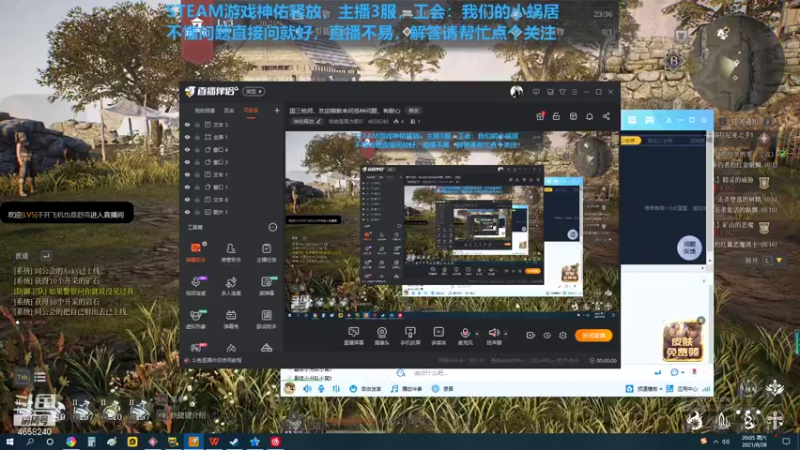Open the 房管助手 room manager tool
This screenshot has height=450, width=800.
point(231,252)
